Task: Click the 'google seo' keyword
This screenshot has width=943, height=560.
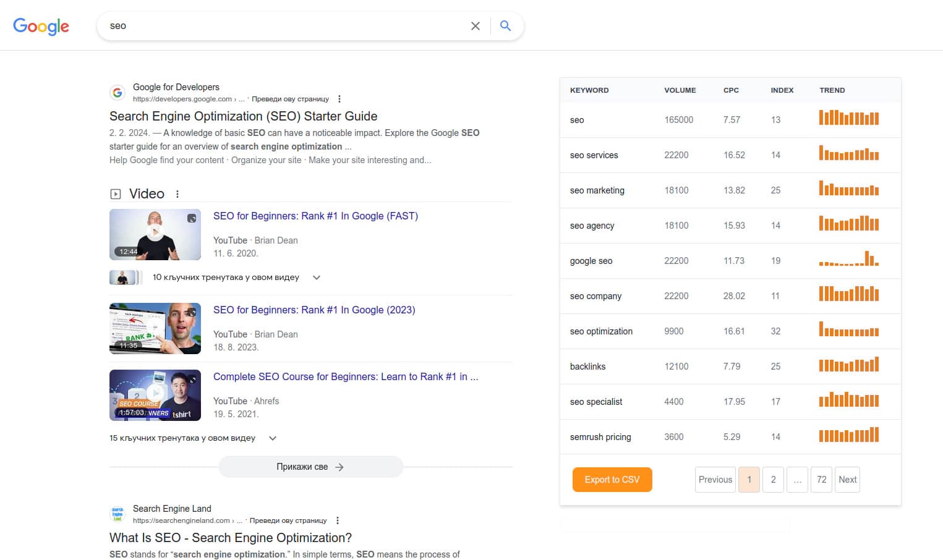Action: point(591,261)
